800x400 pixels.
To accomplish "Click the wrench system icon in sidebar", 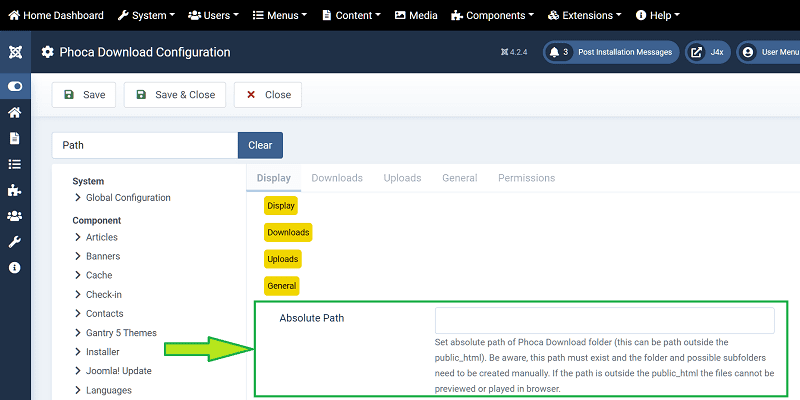I will 15,242.
